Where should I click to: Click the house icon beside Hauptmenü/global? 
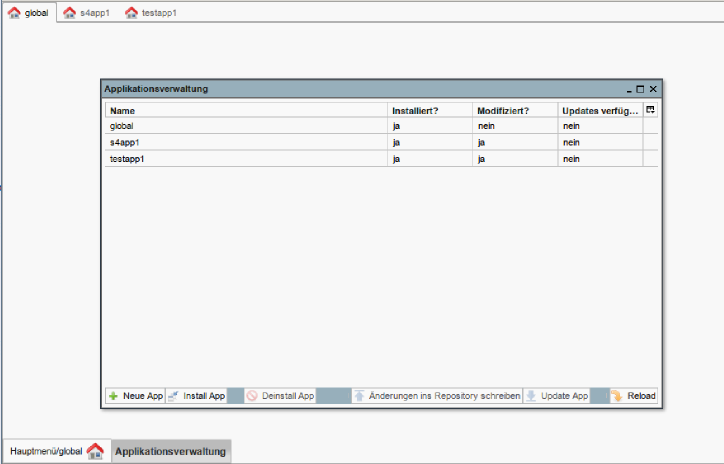pos(96,451)
